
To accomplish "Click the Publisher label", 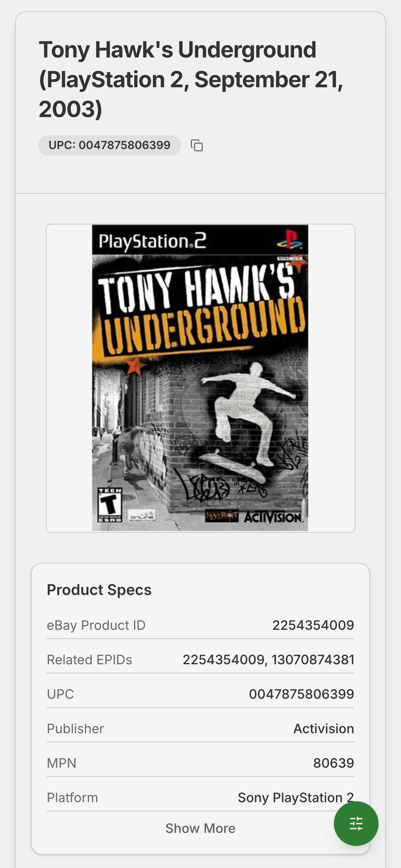I will [x=75, y=729].
